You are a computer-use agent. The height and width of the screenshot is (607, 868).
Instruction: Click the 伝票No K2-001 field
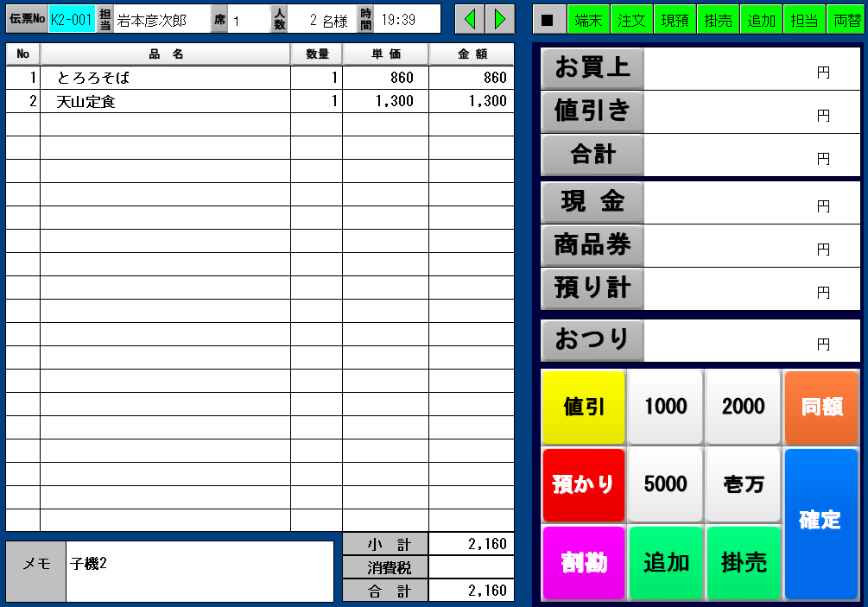(x=71, y=19)
